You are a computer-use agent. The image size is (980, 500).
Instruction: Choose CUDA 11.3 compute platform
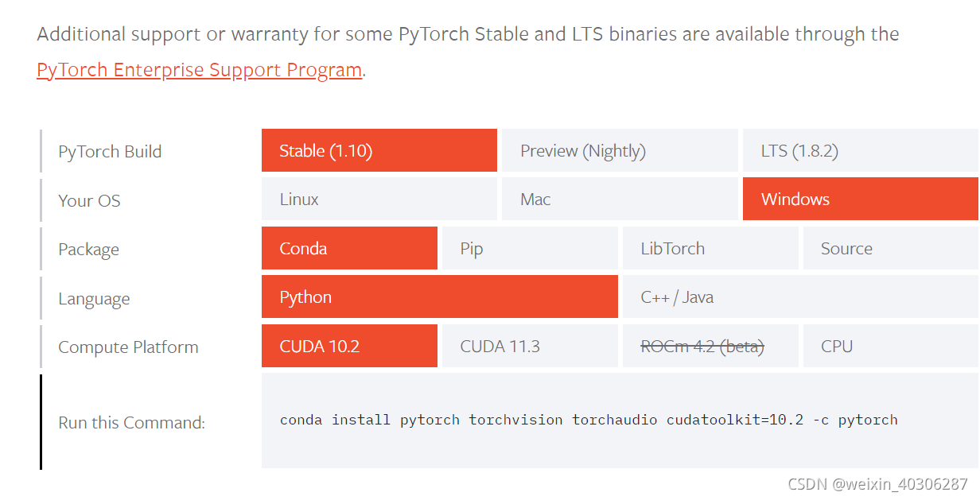(529, 346)
